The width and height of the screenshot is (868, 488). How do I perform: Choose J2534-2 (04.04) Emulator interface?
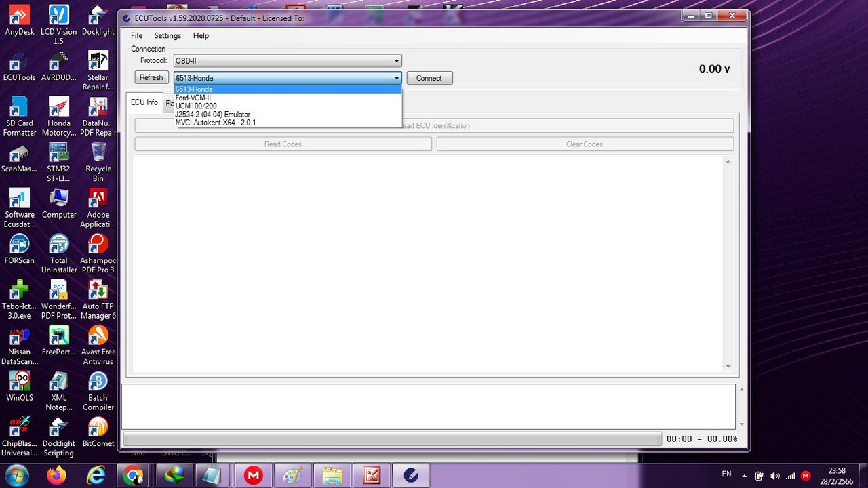pyautogui.click(x=288, y=115)
